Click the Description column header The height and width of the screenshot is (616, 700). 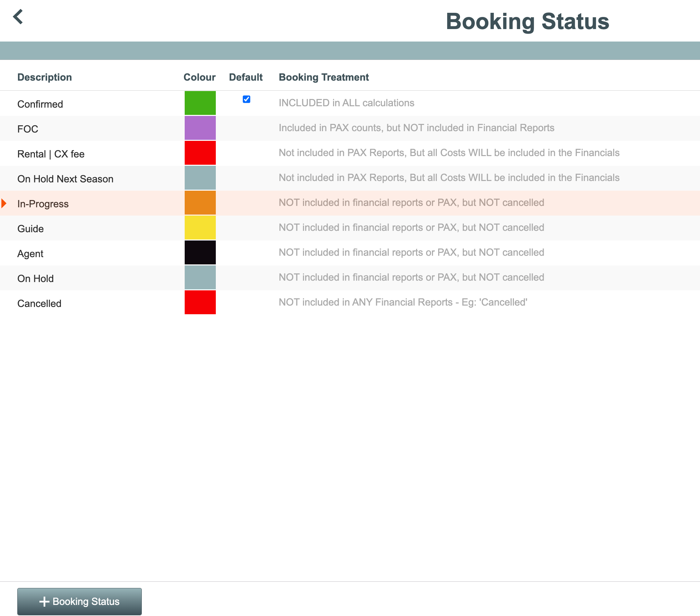tap(45, 77)
